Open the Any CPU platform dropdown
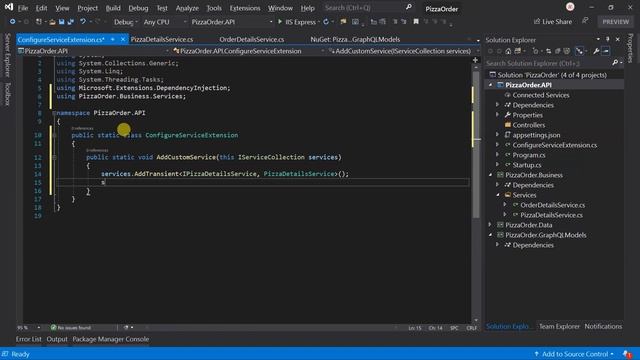This screenshot has width=640, height=360. pyautogui.click(x=164, y=22)
